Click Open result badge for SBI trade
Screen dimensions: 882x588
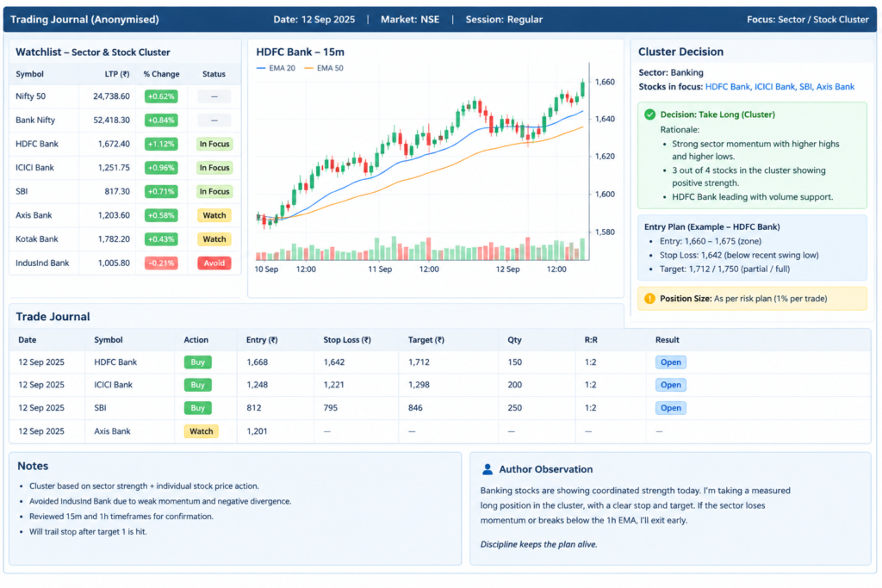click(670, 408)
